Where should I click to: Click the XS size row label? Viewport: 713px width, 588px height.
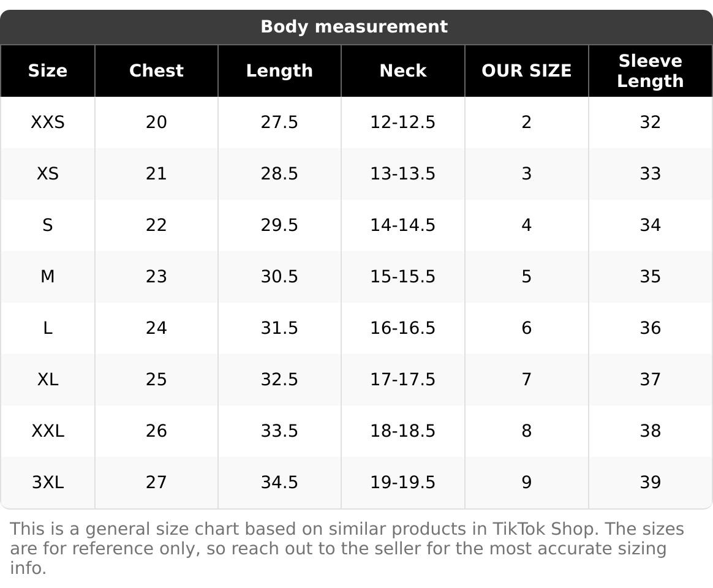[48, 174]
